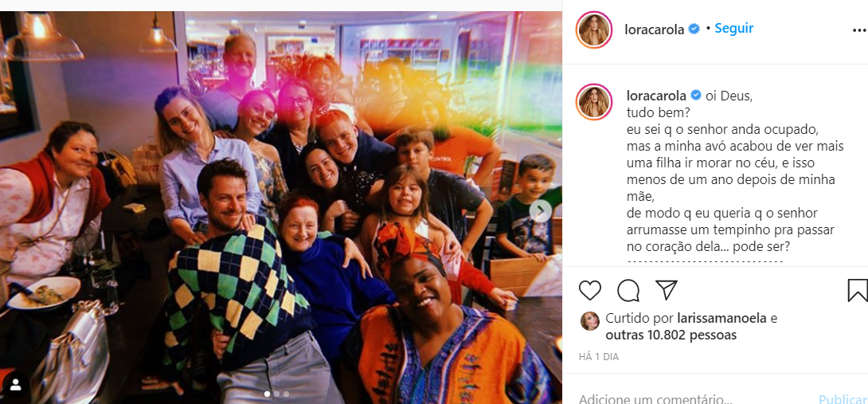The height and width of the screenshot is (404, 868).
Task: Save the post with the bookmark icon
Action: pos(858,290)
